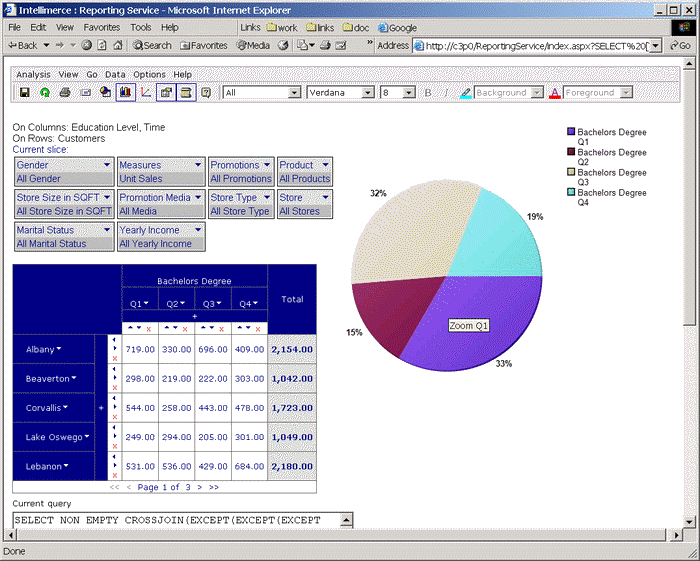Image resolution: width=700 pixels, height=561 pixels.
Task: Click the foreground text color icon
Action: (x=554, y=93)
